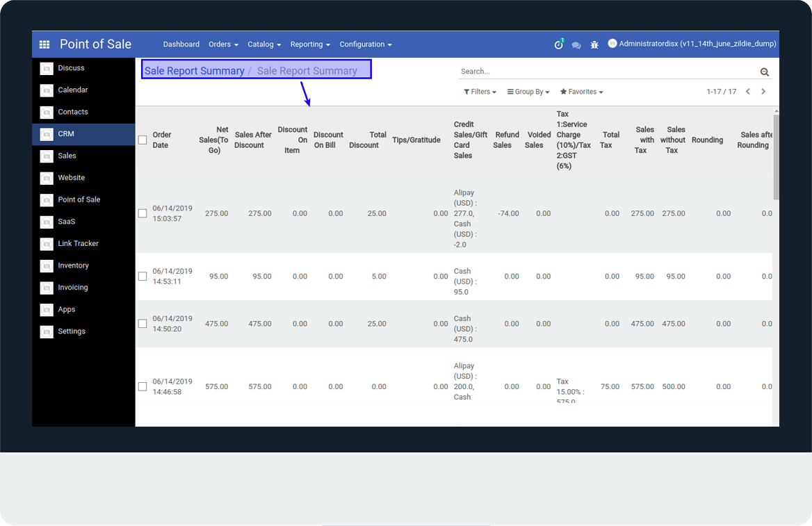
Task: Click the Administrator user avatar
Action: coord(612,44)
